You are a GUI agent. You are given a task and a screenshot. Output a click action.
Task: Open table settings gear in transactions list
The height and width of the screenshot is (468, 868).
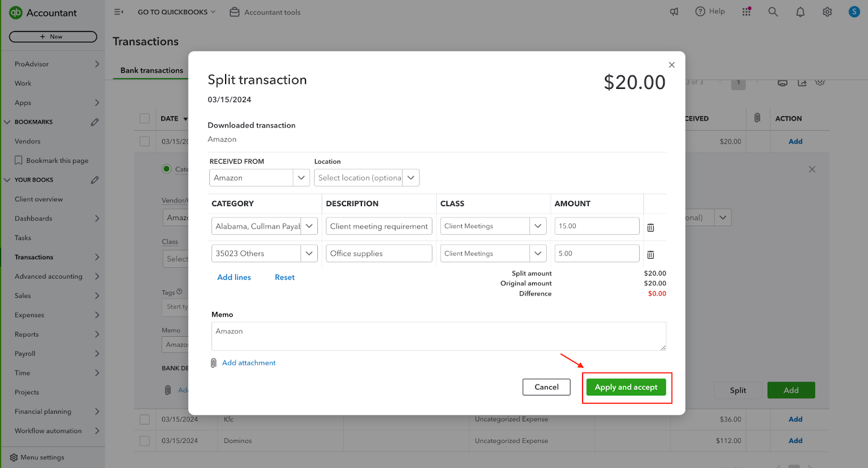tap(820, 83)
